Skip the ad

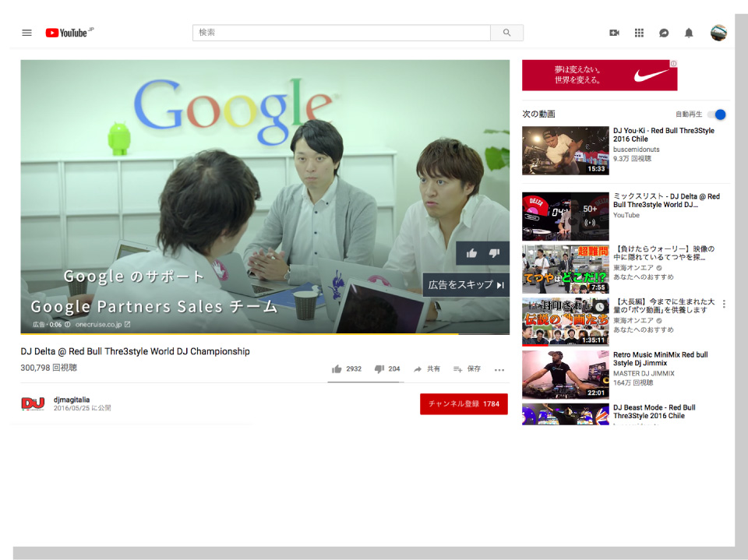466,285
